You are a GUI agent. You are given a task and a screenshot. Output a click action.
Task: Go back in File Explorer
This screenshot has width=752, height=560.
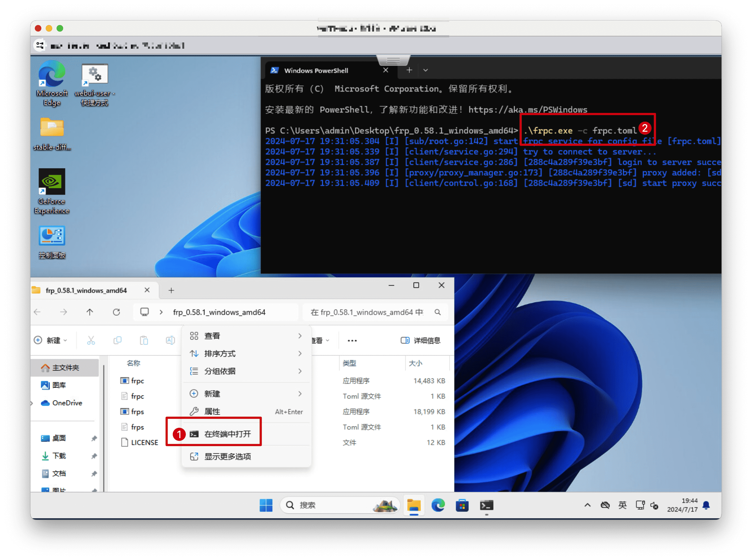[37, 312]
